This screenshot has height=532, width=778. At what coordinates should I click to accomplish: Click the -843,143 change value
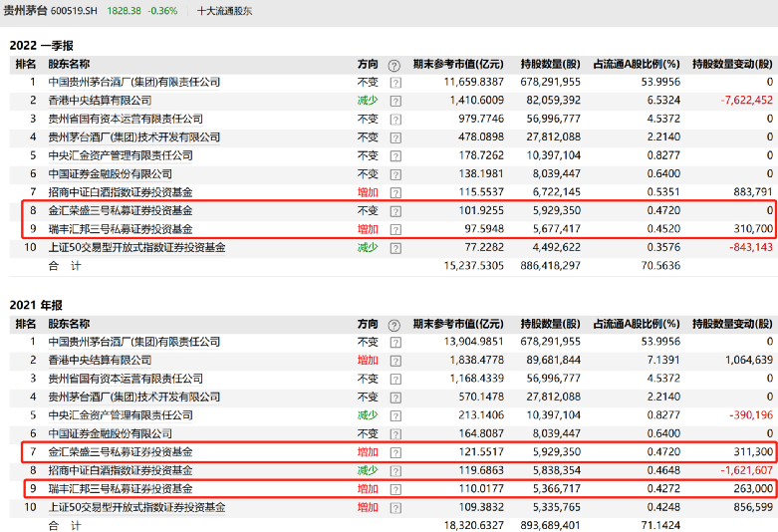click(751, 247)
